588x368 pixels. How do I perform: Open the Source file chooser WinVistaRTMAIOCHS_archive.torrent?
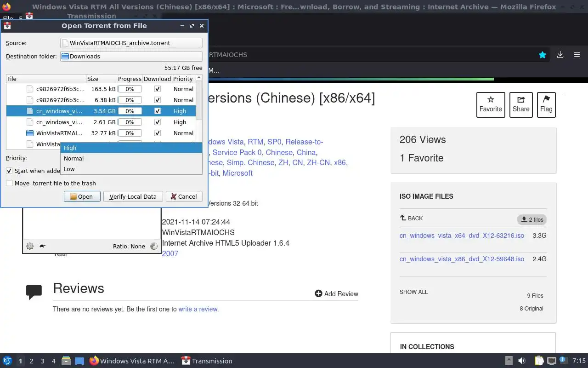tap(131, 43)
